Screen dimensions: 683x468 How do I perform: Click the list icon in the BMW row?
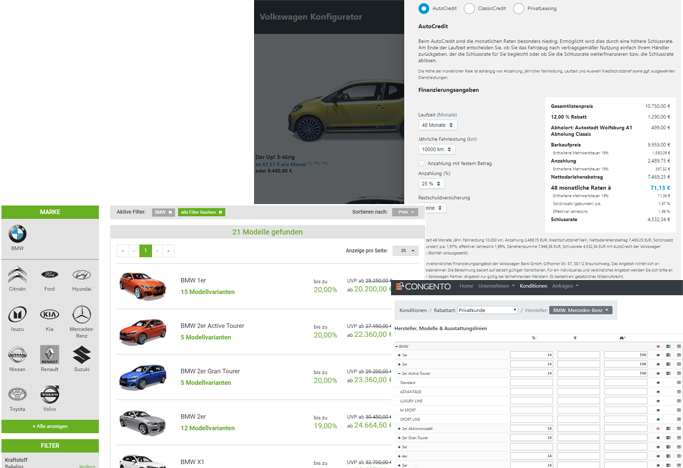[679, 346]
